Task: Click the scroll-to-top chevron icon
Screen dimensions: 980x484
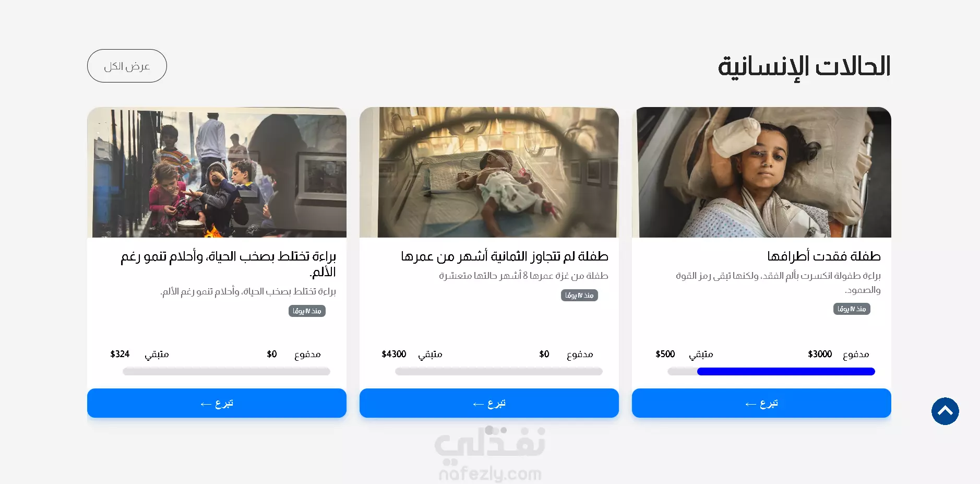Action: point(945,411)
